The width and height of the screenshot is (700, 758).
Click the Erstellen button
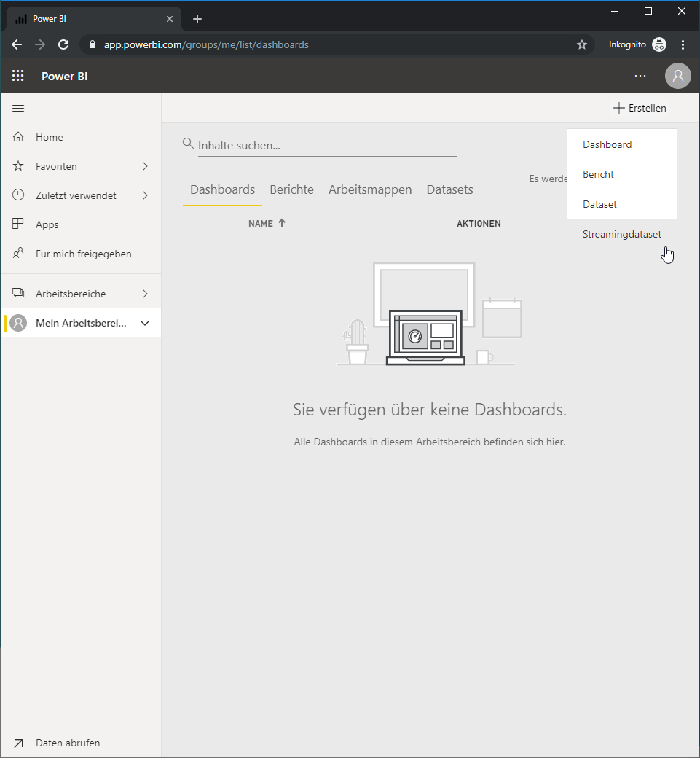coord(640,109)
